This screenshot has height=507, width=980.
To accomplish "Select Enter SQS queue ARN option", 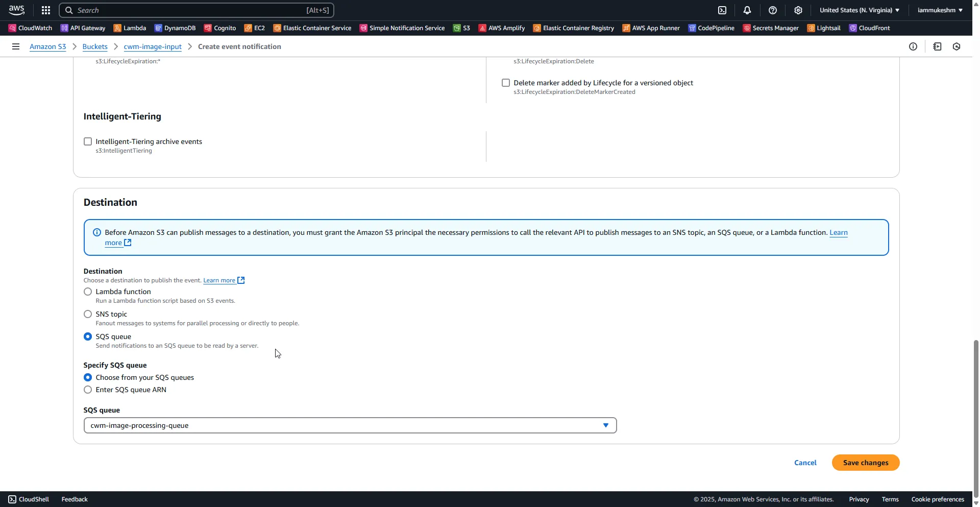I will click(87, 390).
